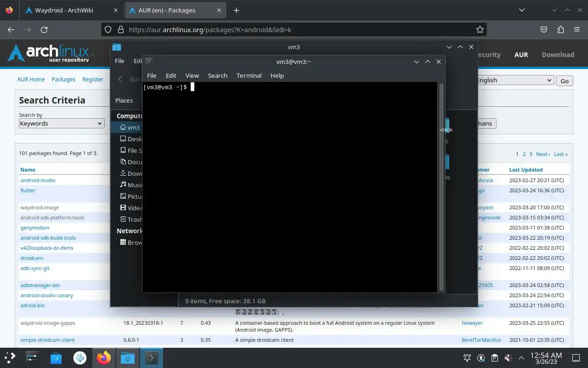Open the KDE application launcher
This screenshot has width=588, height=368.
[x=10, y=357]
